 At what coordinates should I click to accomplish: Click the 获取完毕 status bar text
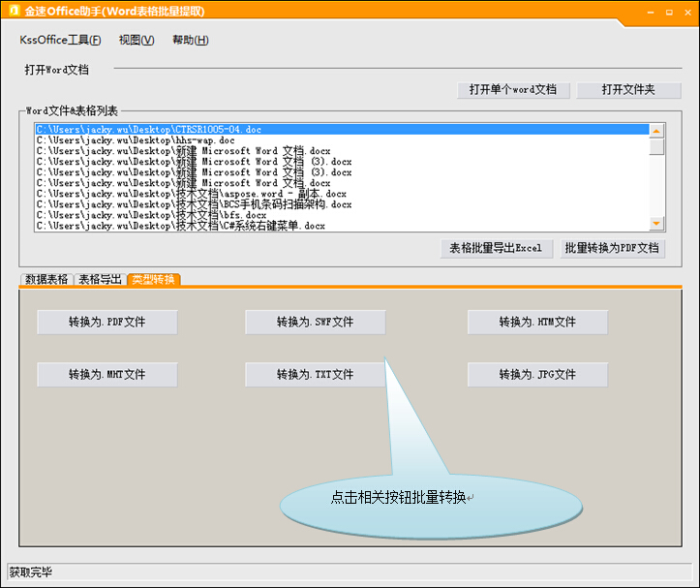pos(31,573)
